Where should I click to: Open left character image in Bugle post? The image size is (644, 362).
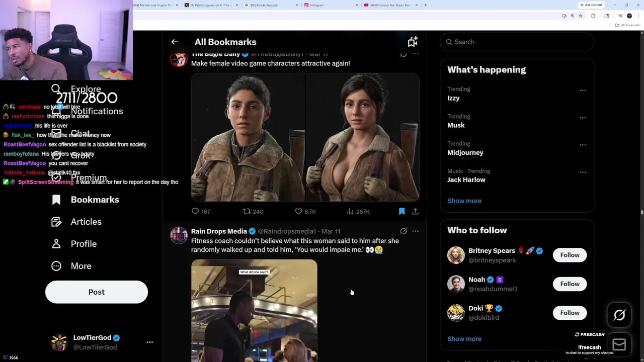(x=248, y=137)
